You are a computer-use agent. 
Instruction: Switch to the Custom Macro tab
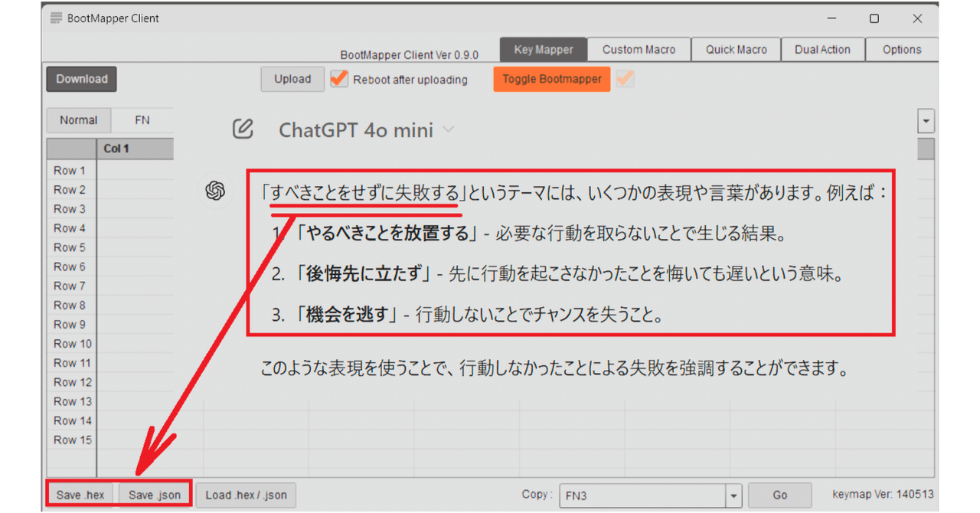point(639,49)
